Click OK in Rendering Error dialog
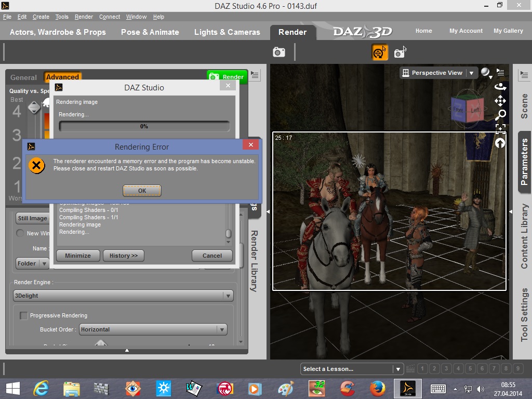532x399 pixels. [x=142, y=191]
